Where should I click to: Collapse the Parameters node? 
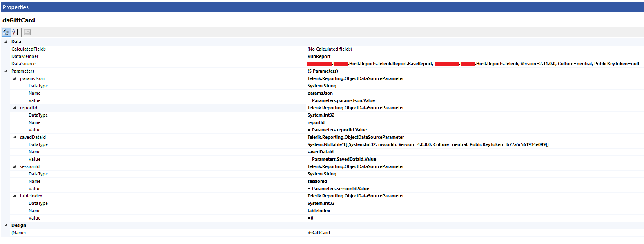tap(6, 71)
